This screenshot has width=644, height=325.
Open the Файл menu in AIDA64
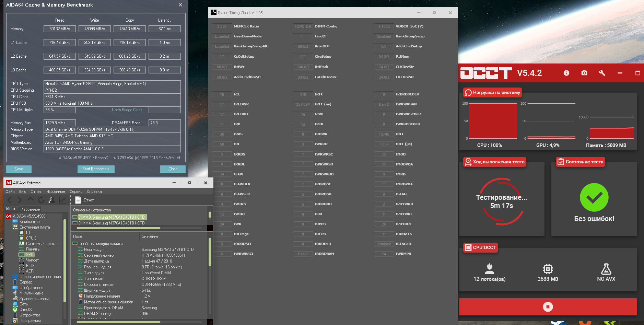coord(10,191)
